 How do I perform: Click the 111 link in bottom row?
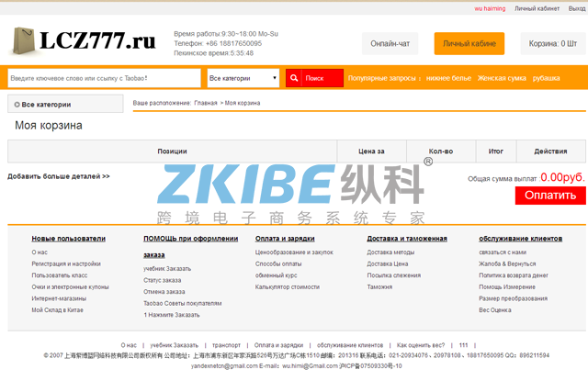(x=463, y=345)
